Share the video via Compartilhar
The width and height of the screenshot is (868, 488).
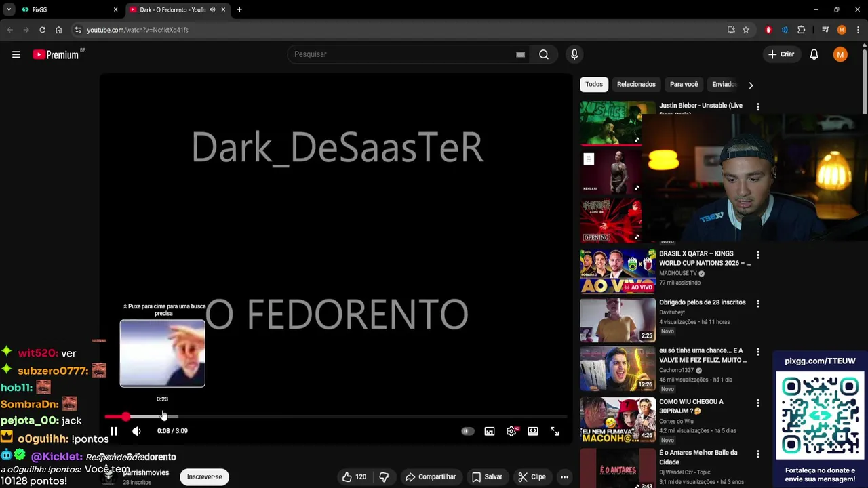431,477
